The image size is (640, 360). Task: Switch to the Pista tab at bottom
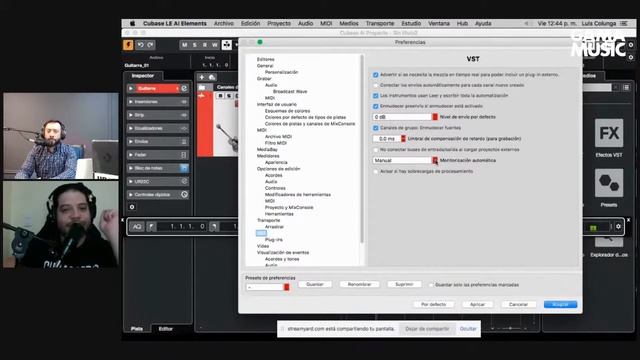137,329
